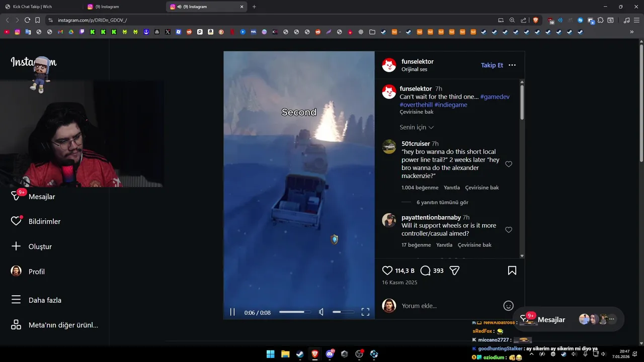This screenshot has height=362, width=644.
Task: Share this page from the address bar
Action: click(524, 20)
